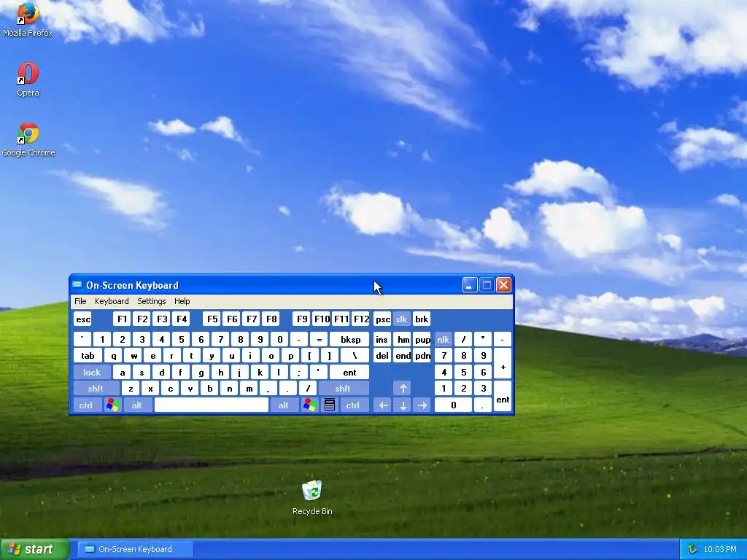Toggle the right shft key
Image resolution: width=747 pixels, height=560 pixels.
coord(343,389)
